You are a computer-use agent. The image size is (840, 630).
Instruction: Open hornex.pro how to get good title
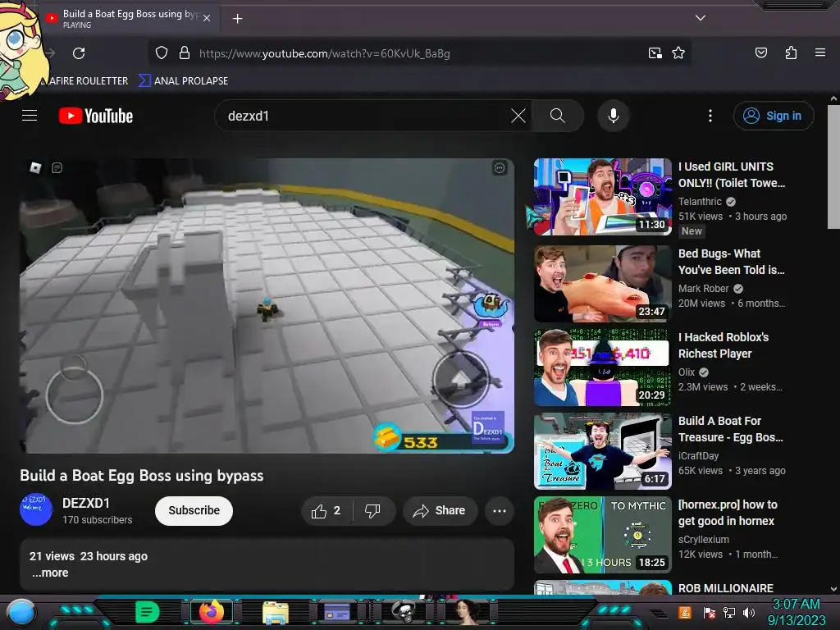point(728,513)
